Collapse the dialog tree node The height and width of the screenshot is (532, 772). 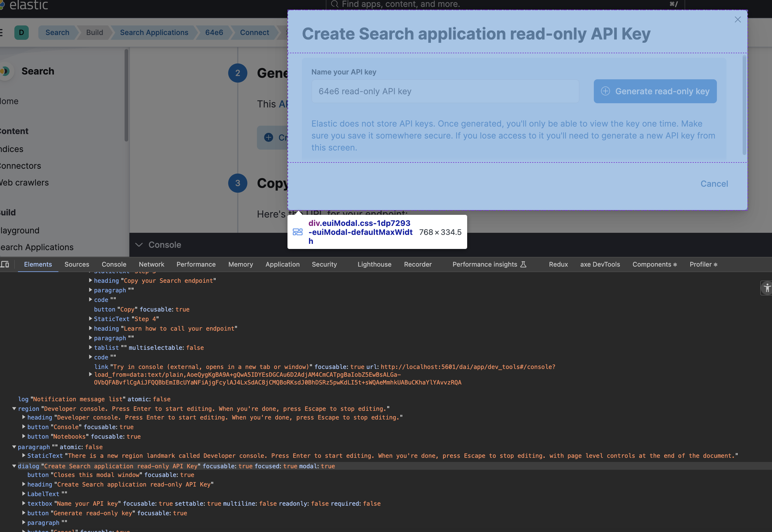pos(14,466)
